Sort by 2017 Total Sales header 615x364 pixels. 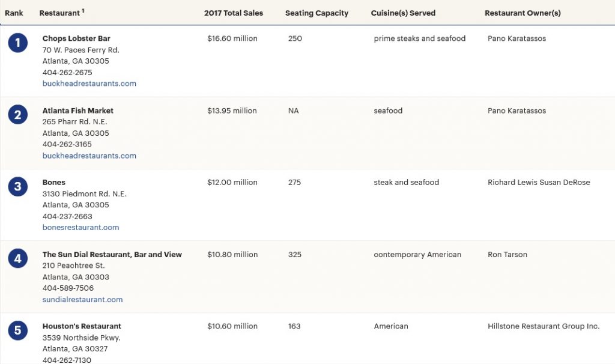[x=234, y=13]
